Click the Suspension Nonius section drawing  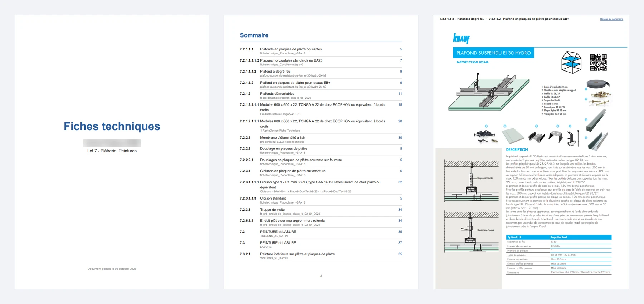(x=471, y=232)
